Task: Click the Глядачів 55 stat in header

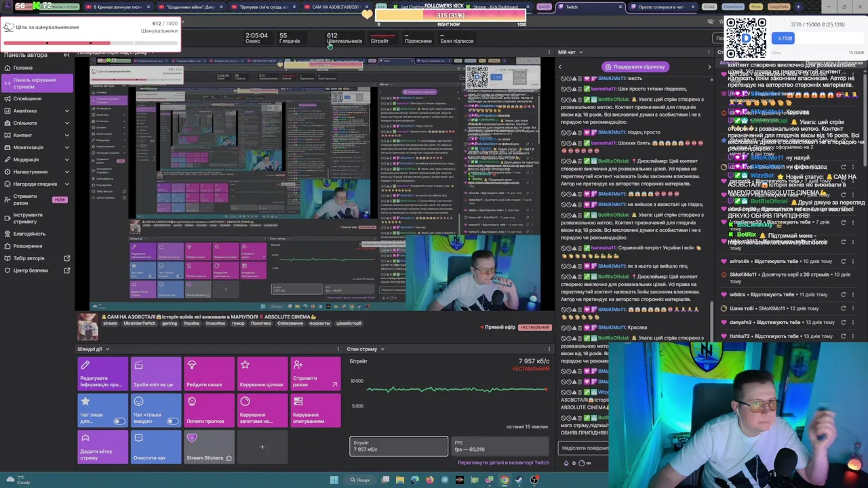Action: (x=289, y=38)
